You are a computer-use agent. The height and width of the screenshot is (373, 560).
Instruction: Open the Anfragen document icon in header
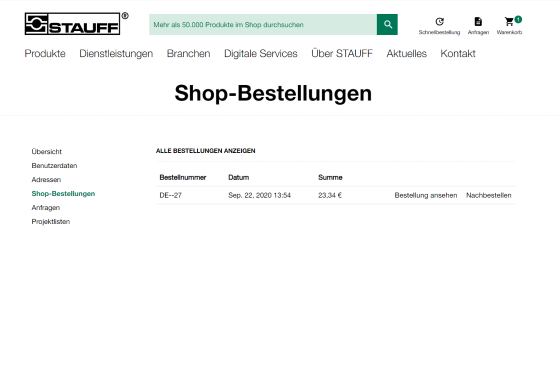[x=478, y=22]
